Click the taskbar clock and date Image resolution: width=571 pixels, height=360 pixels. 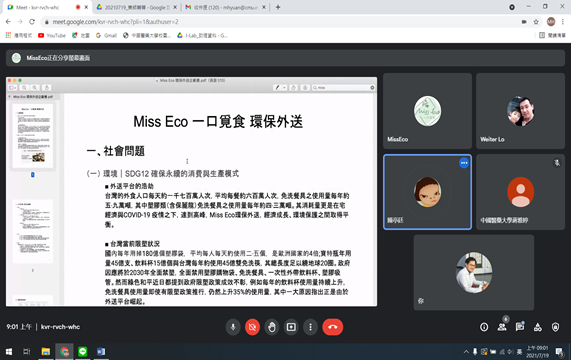[537, 352]
